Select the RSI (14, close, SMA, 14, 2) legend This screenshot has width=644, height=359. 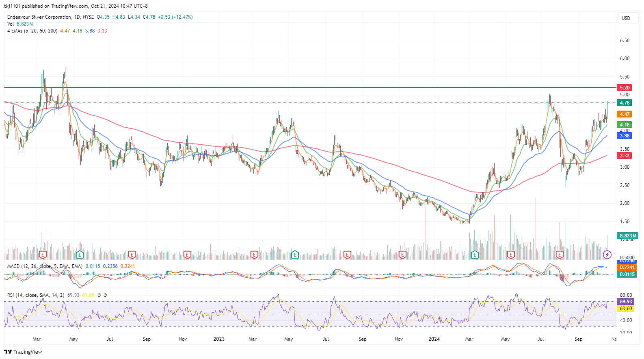tap(36, 295)
